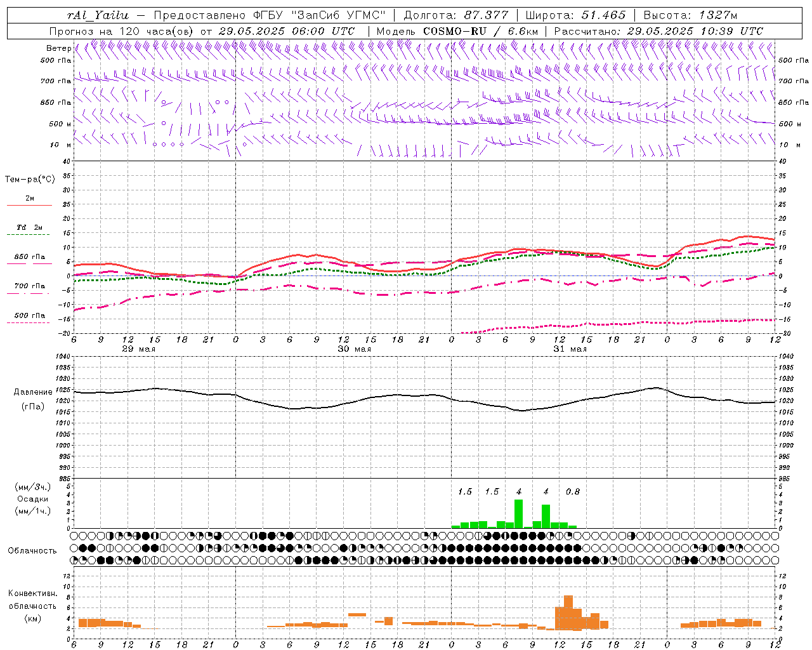The width and height of the screenshot is (812, 650).
Task: Click the "30 мая" date label
Action: point(354,349)
